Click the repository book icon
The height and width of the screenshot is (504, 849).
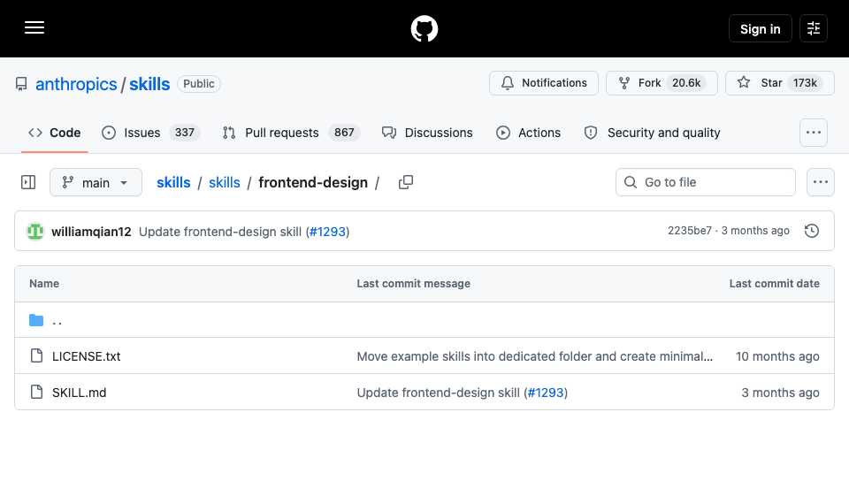tap(21, 84)
